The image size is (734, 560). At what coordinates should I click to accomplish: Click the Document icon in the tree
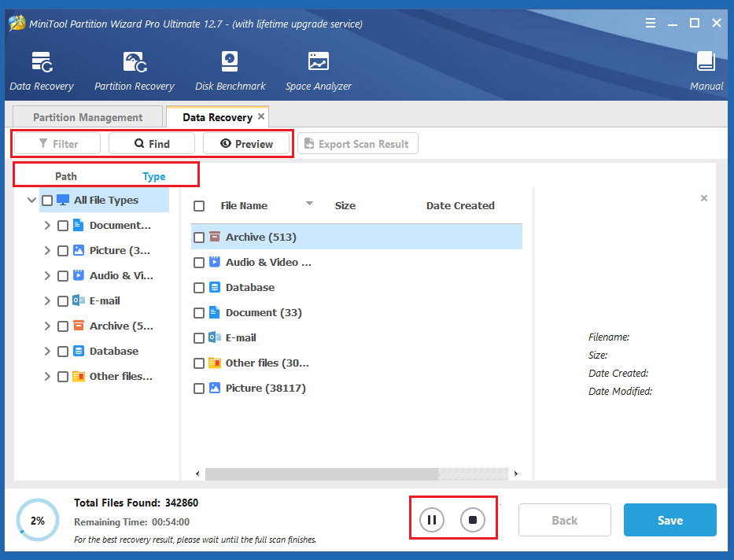coord(79,225)
